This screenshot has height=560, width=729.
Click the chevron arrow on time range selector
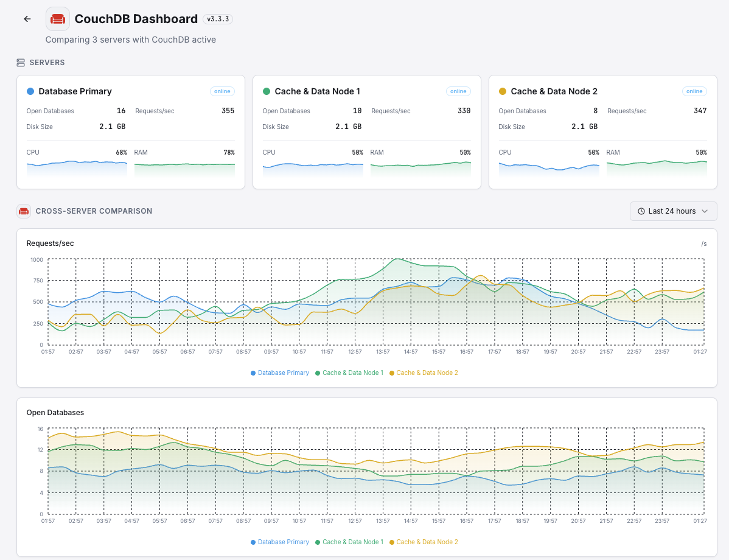705,211
